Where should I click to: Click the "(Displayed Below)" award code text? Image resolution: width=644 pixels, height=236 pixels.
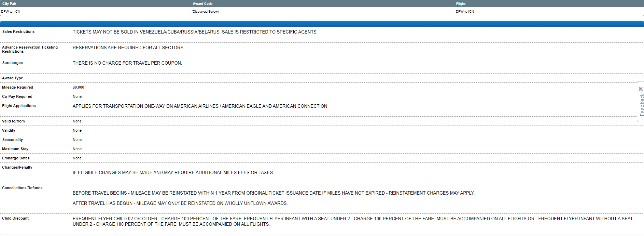(x=205, y=12)
